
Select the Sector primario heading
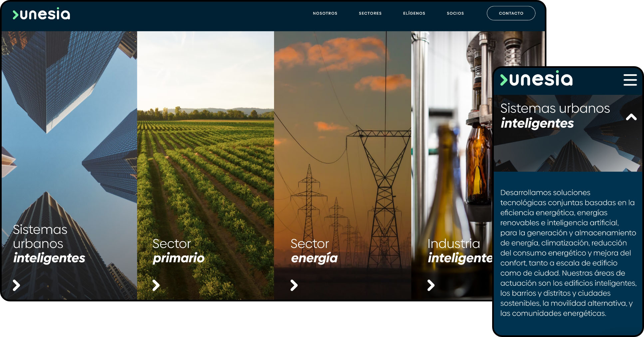[x=178, y=251]
